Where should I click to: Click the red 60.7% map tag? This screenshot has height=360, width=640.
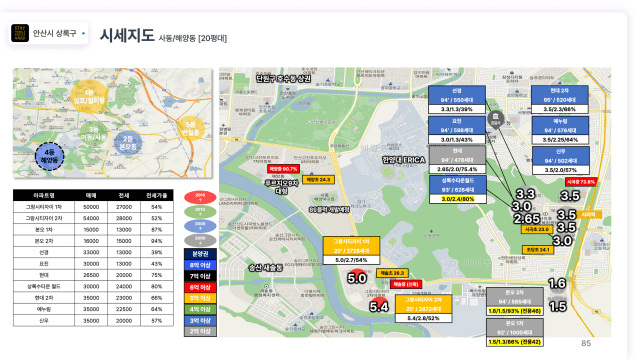(x=283, y=169)
